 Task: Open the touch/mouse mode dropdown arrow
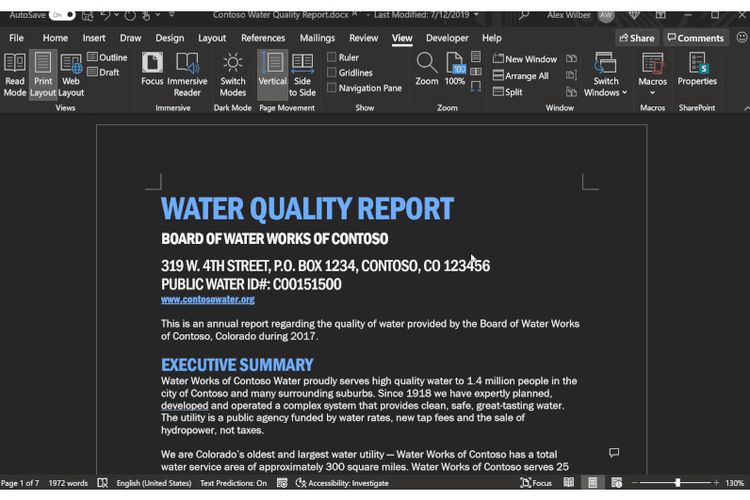(157, 15)
